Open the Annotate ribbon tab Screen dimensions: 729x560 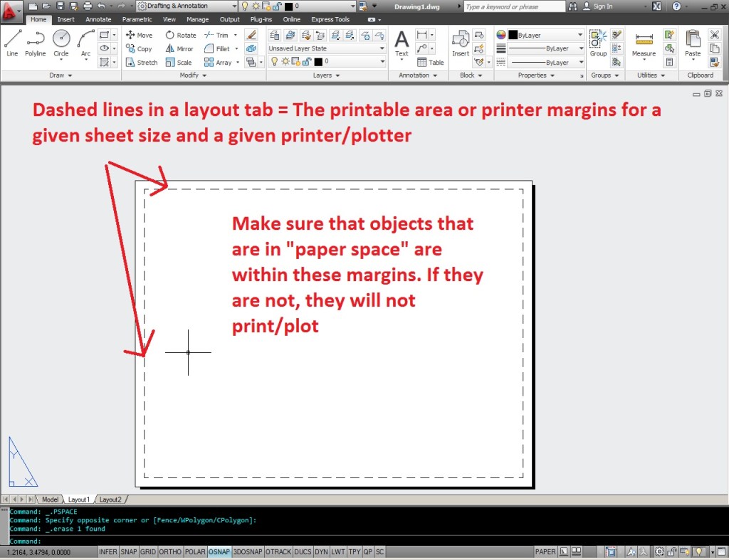point(98,19)
